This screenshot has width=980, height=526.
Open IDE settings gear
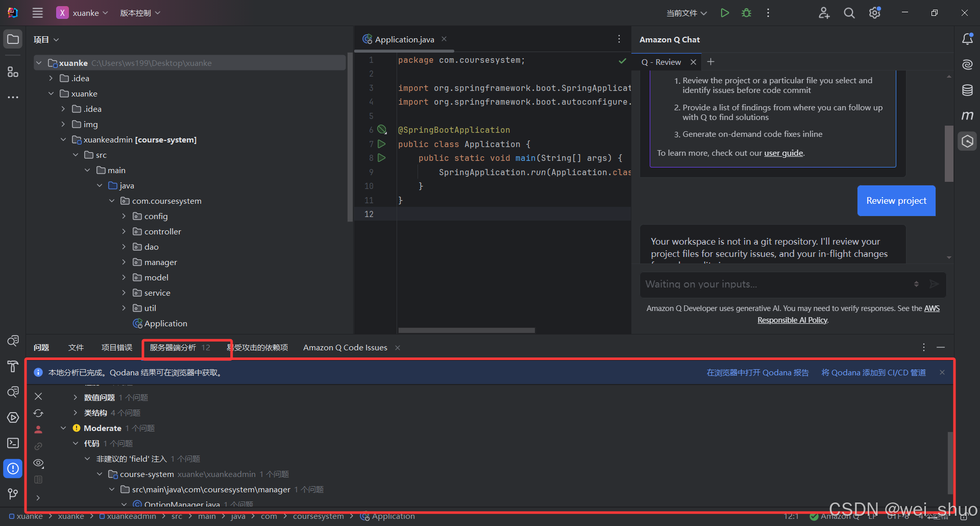click(x=875, y=13)
